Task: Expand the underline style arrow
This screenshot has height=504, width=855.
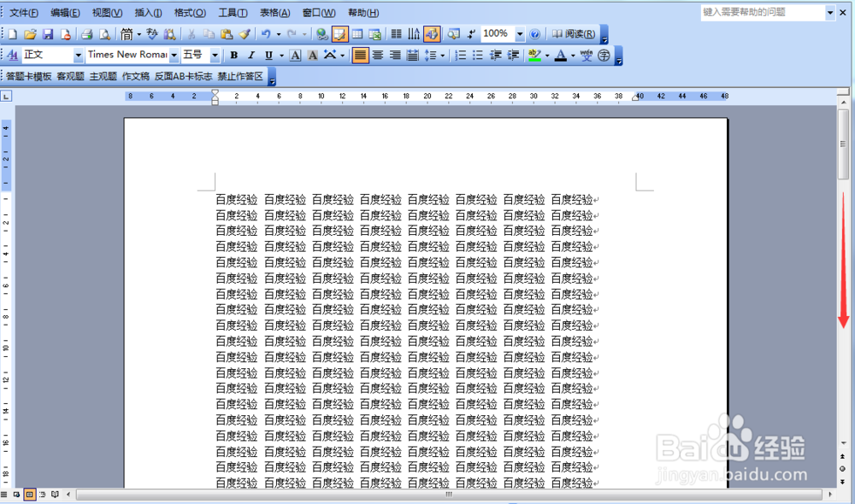Action: pyautogui.click(x=281, y=55)
